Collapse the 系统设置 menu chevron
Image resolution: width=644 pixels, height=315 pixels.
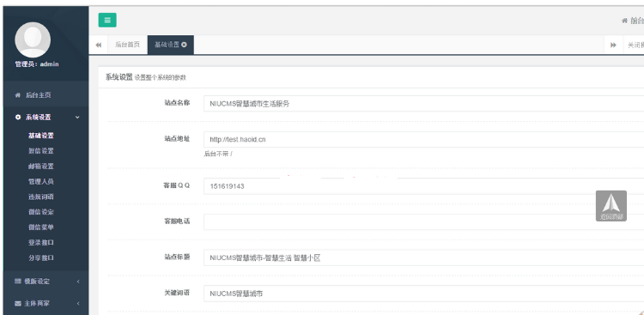(x=77, y=118)
